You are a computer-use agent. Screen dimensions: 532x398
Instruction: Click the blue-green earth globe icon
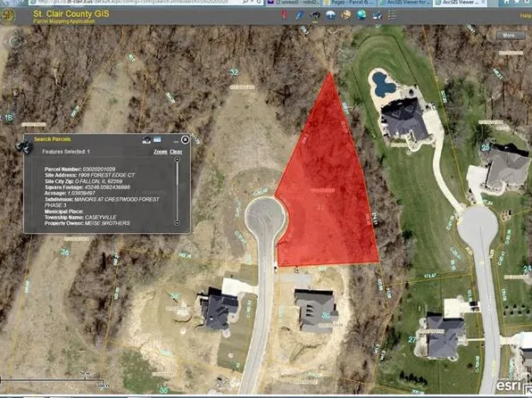(x=362, y=15)
